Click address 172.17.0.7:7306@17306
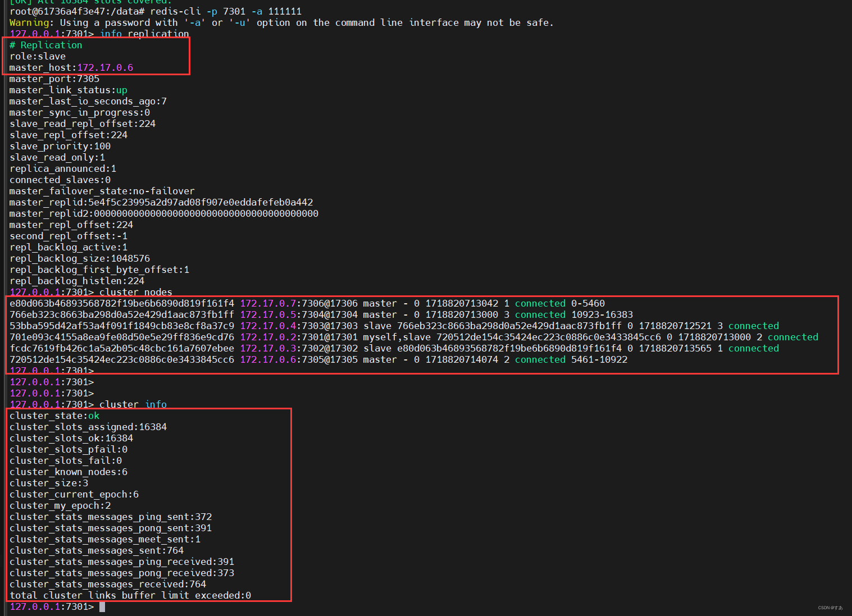Screen dimensions: 852x616 pos(299,303)
